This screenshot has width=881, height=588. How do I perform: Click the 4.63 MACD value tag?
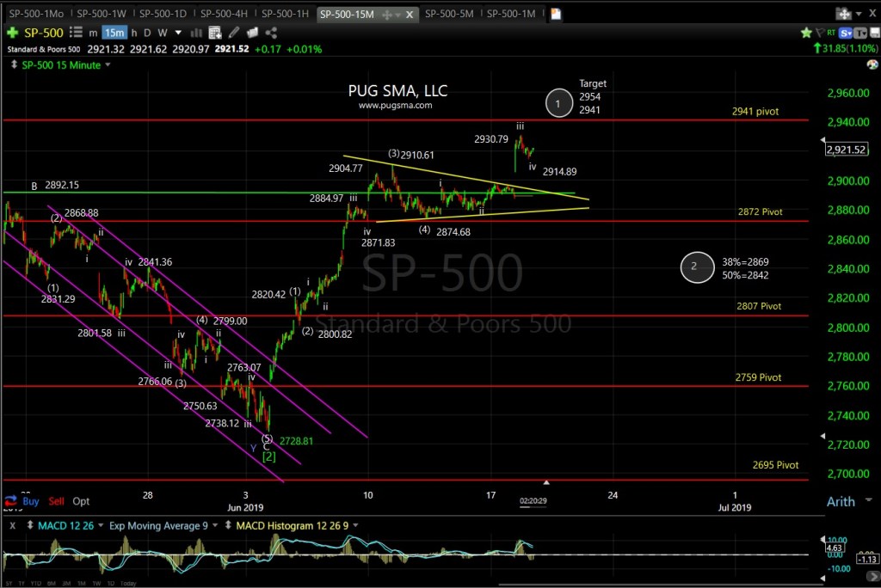point(834,548)
